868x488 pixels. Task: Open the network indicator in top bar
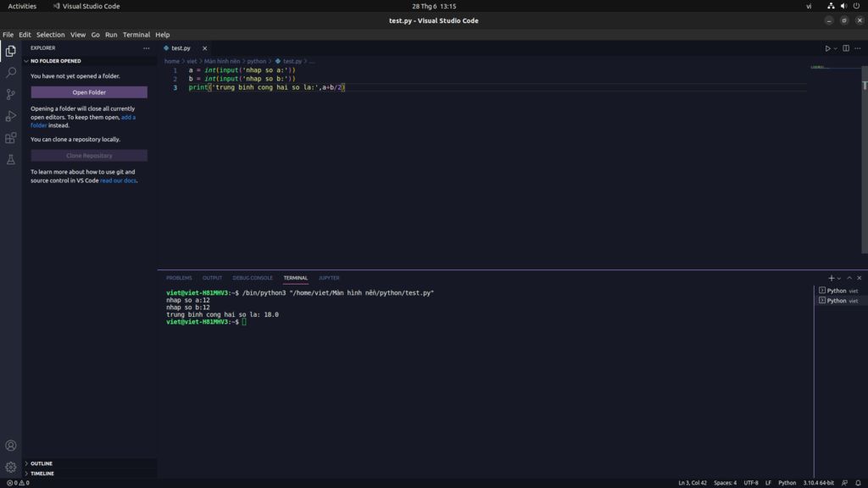click(x=831, y=6)
